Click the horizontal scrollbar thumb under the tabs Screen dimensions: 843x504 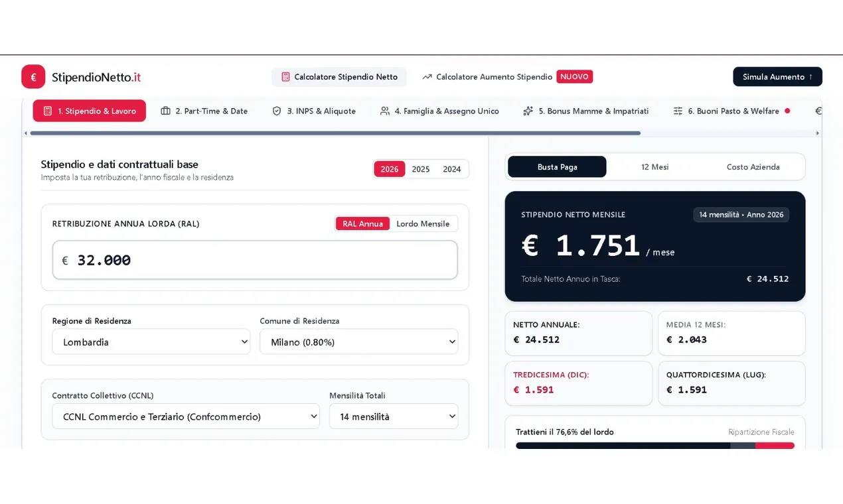(x=335, y=133)
